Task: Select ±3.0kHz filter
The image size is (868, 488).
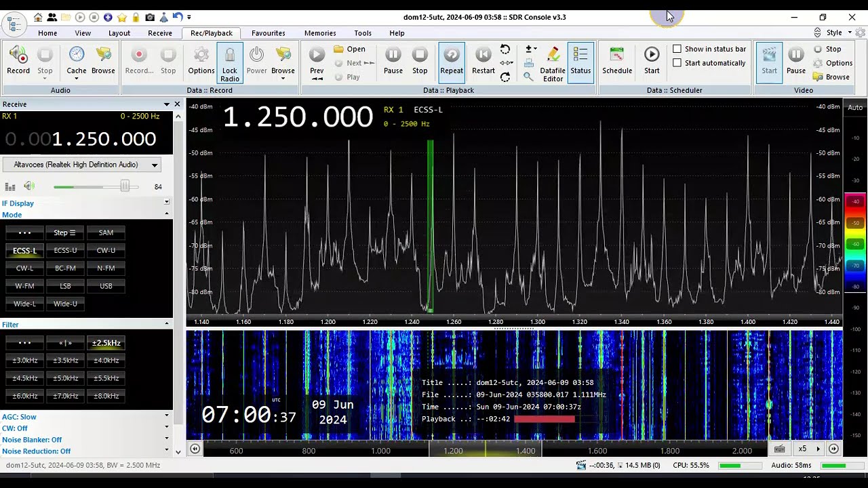Action: click(24, 361)
